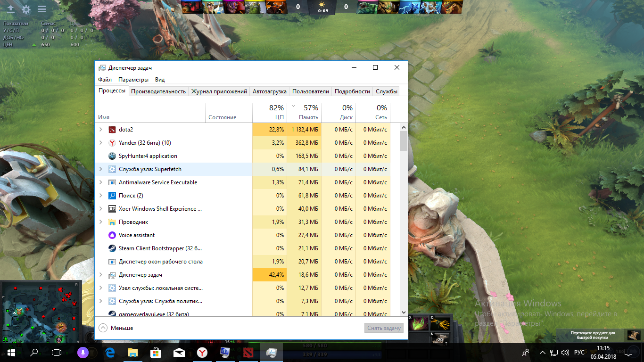Image resolution: width=644 pixels, height=362 pixels.
Task: Open the taskbar clock and date
Action: (603, 353)
